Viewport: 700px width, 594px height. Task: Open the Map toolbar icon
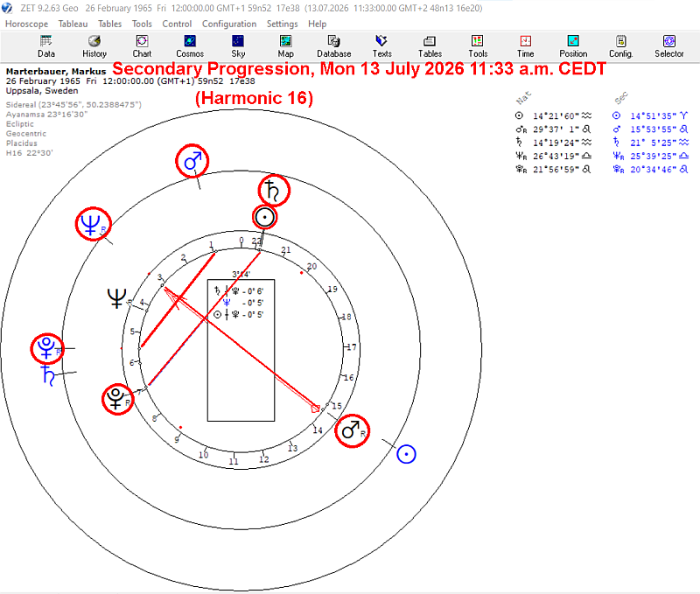tap(286, 46)
